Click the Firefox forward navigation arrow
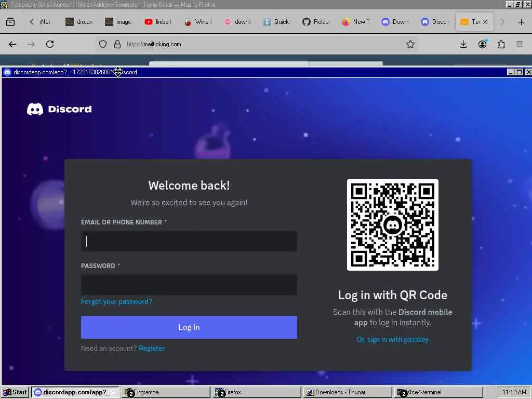Image resolution: width=532 pixels, height=399 pixels. [31, 44]
